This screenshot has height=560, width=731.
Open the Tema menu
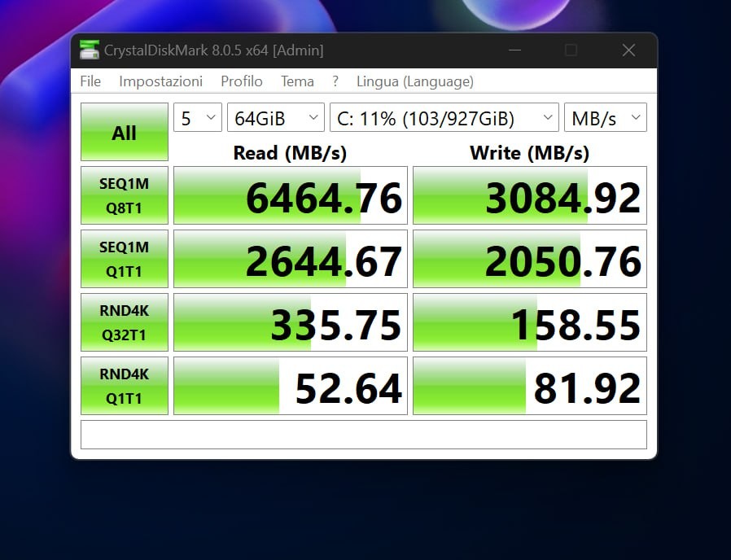click(x=297, y=81)
